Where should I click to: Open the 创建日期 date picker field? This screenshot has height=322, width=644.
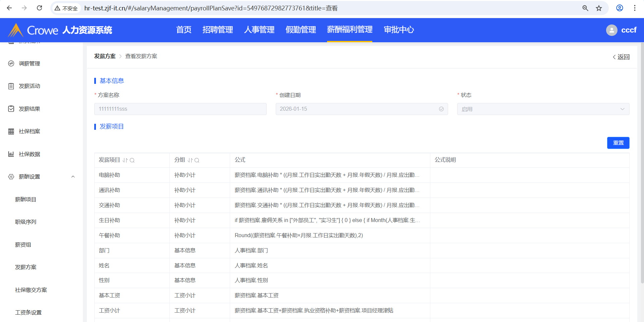[361, 109]
